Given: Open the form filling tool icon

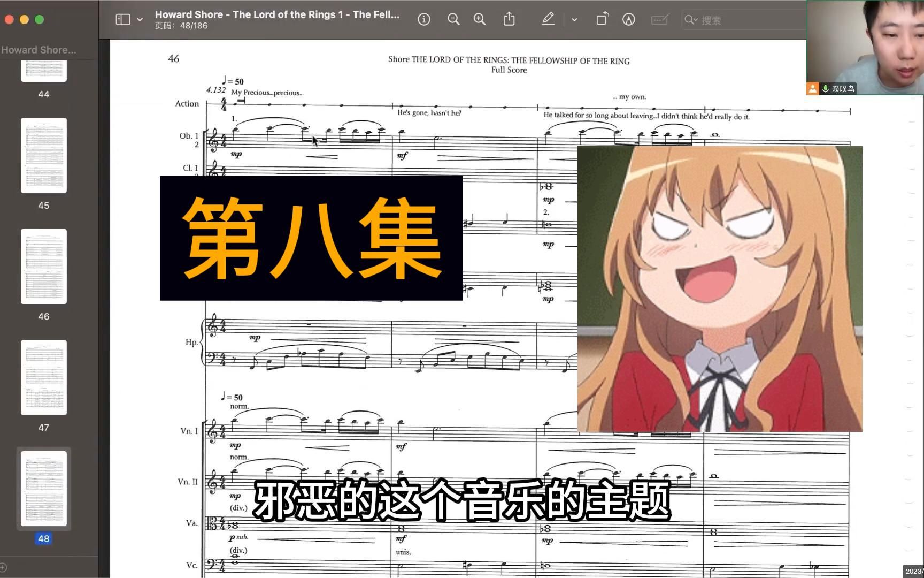Looking at the screenshot, I should coord(660,19).
